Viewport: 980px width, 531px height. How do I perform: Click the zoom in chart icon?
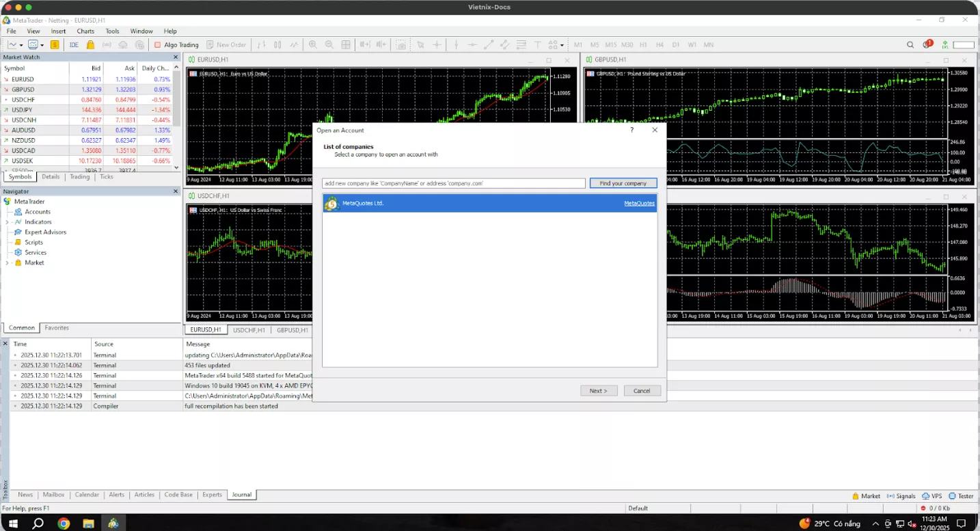pyautogui.click(x=313, y=45)
